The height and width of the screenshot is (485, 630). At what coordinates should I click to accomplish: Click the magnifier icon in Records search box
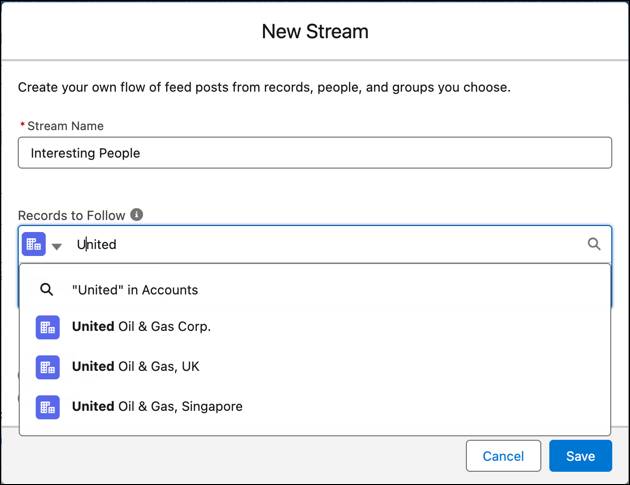coord(594,244)
